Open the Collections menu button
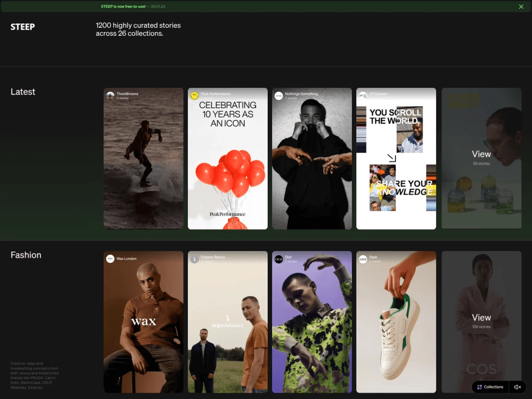Screen dimensions: 532x399 pos(490,387)
